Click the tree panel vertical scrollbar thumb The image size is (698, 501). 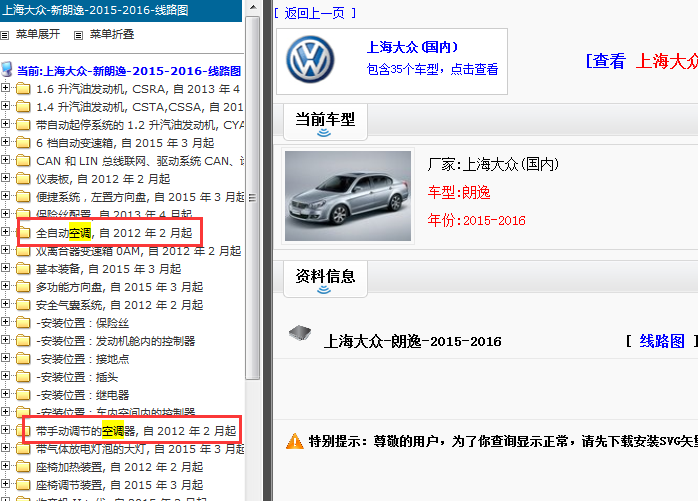pos(252,198)
